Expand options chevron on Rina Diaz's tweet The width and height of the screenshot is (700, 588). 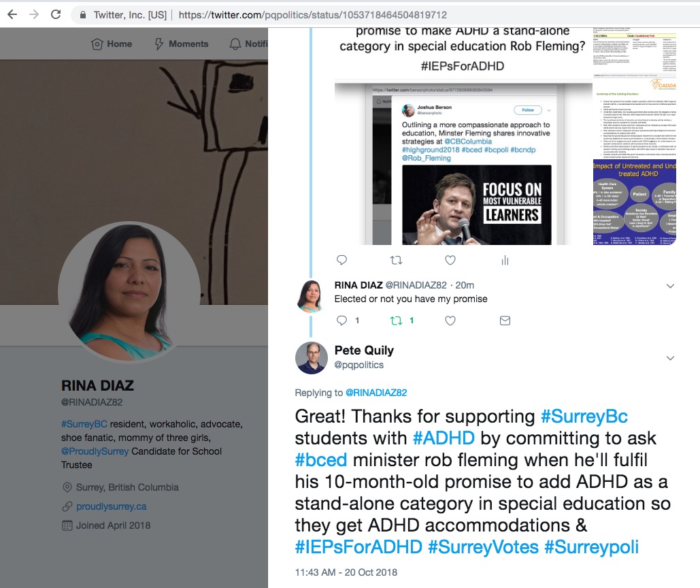(670, 287)
